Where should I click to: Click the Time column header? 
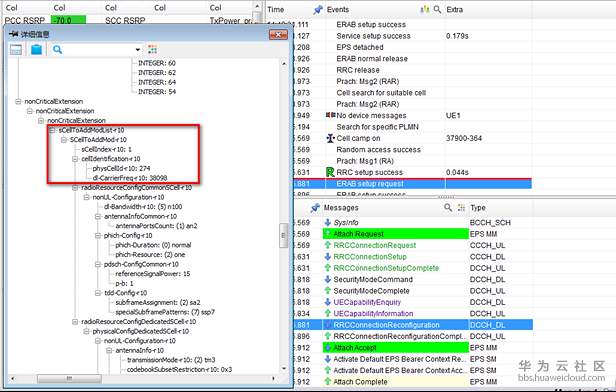pyautogui.click(x=276, y=9)
